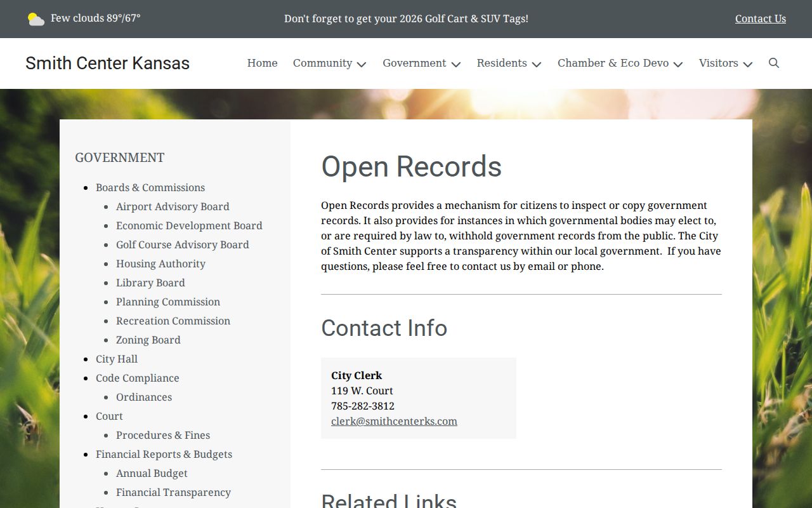Go to Housing Authority page
This screenshot has width=812, height=508.
(160, 264)
